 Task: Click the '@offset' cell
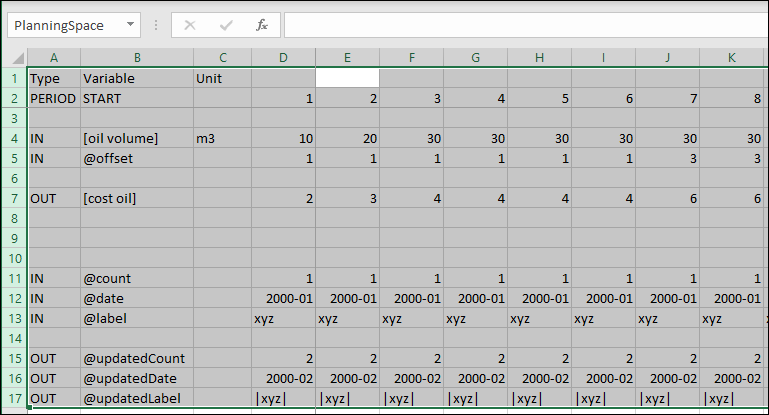pos(137,159)
